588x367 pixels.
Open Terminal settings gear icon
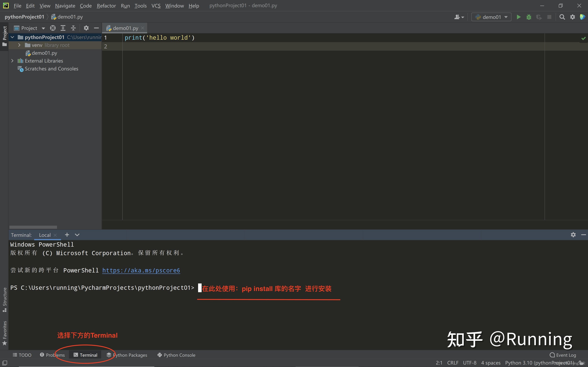(573, 235)
